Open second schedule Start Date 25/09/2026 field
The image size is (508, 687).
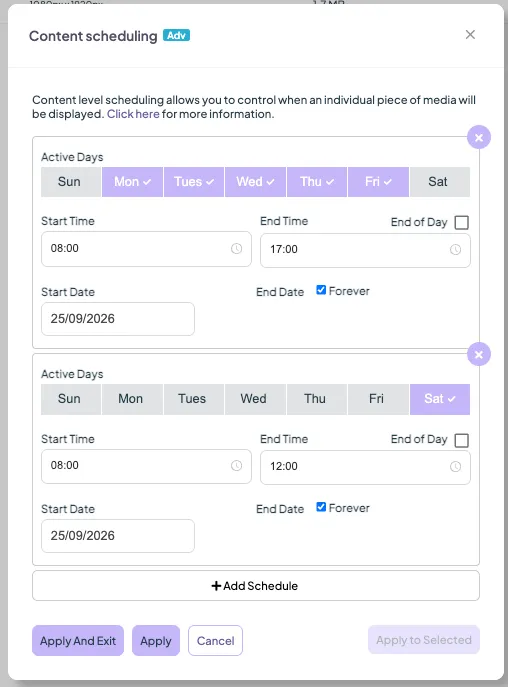(x=117, y=536)
